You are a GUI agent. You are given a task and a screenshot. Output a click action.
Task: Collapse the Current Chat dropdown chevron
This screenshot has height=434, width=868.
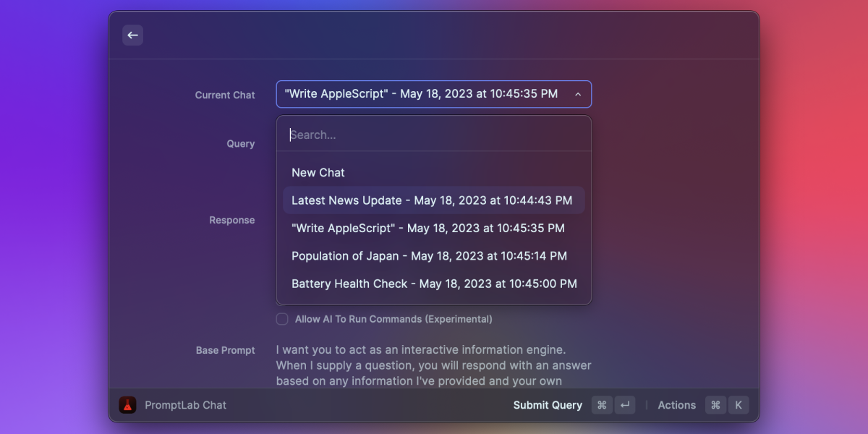(x=578, y=94)
